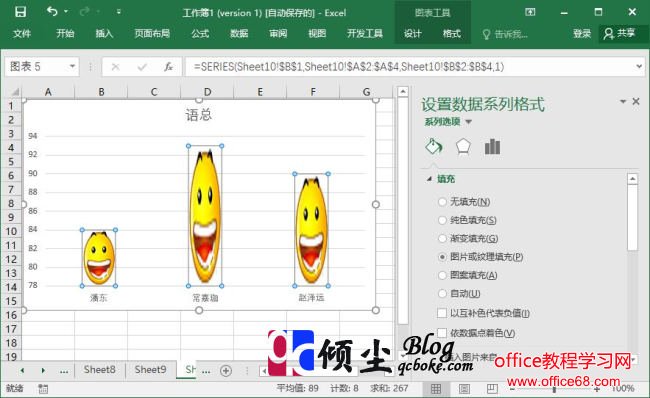650x398 pixels.
Task: Open the 数据 tab
Action: pos(239,34)
